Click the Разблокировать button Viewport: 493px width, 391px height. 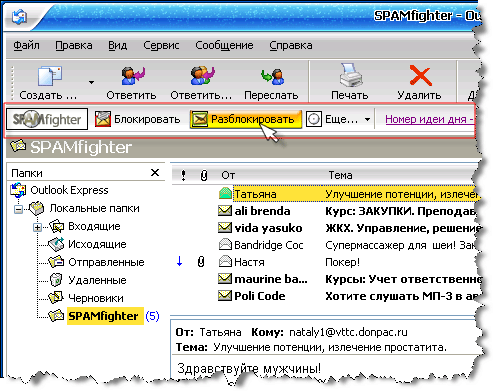click(x=246, y=119)
